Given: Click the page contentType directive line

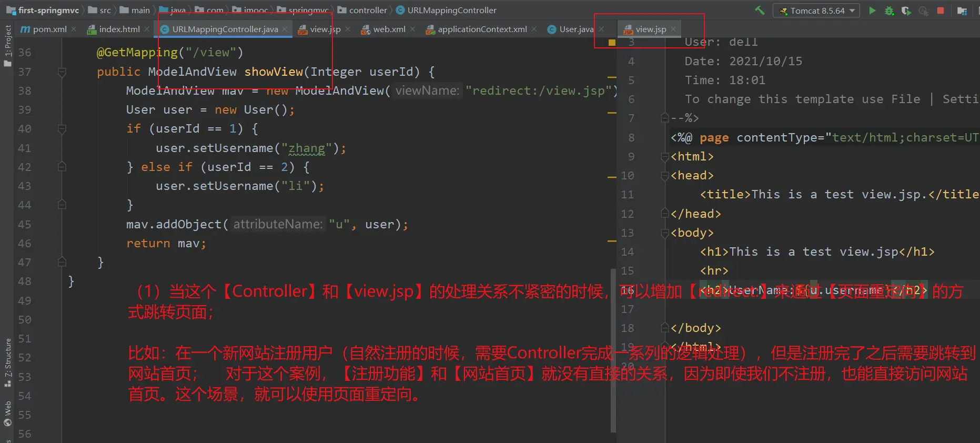Looking at the screenshot, I should pyautogui.click(x=825, y=138).
